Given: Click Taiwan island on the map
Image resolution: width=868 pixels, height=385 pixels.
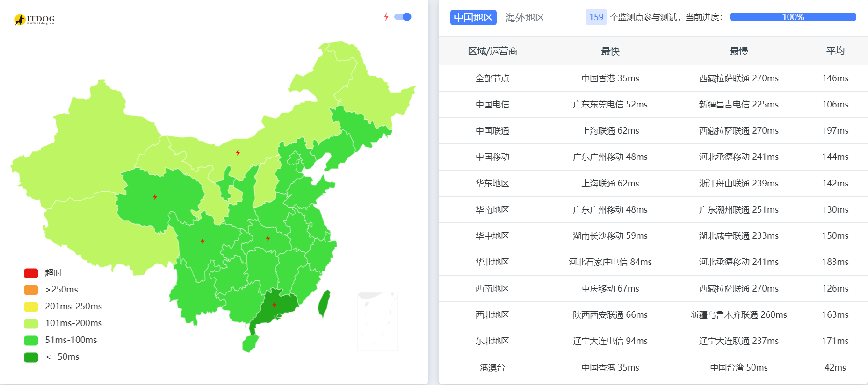Looking at the screenshot, I should pyautogui.click(x=324, y=302).
